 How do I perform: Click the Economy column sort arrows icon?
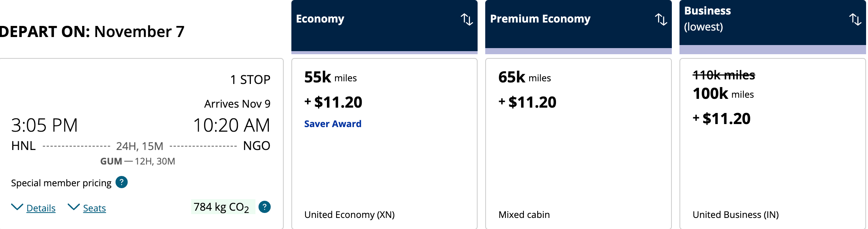click(x=467, y=19)
